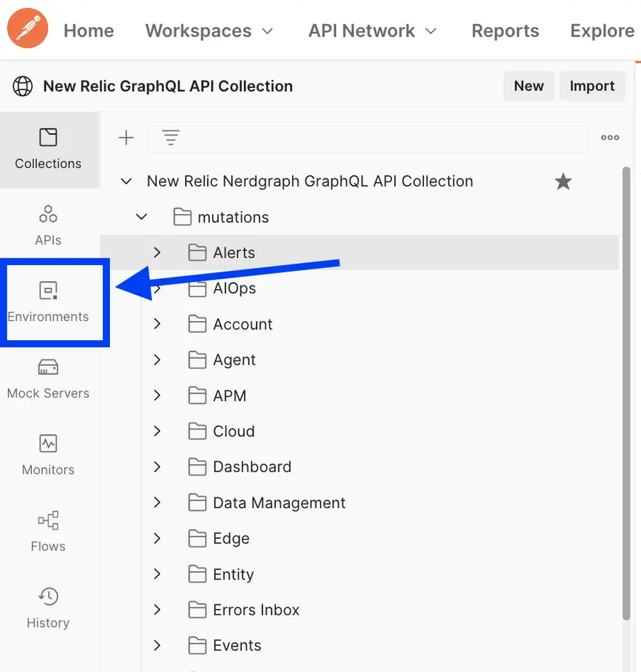Image resolution: width=641 pixels, height=672 pixels.
Task: Open the API Network dropdown menu
Action: pos(372,31)
